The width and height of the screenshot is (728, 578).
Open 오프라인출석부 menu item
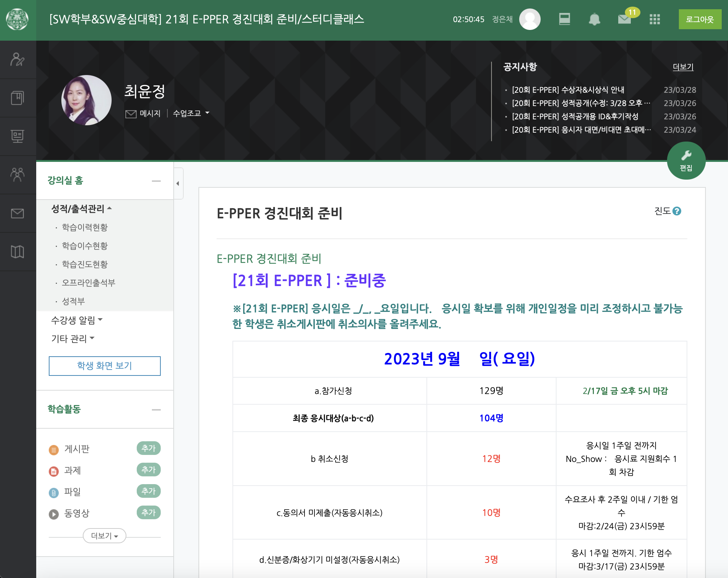pyautogui.click(x=88, y=283)
